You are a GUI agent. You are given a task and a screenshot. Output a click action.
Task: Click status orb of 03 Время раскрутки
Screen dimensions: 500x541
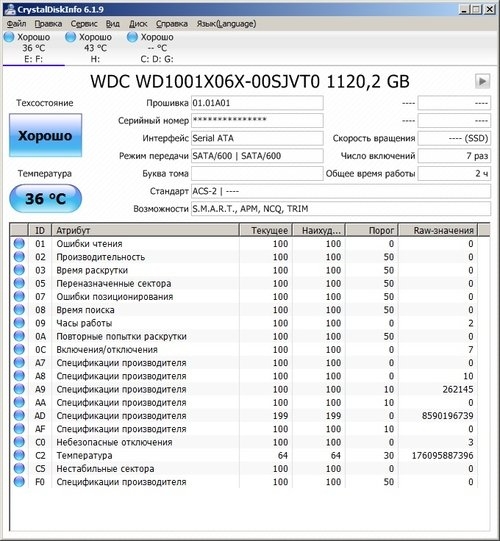pyautogui.click(x=19, y=270)
